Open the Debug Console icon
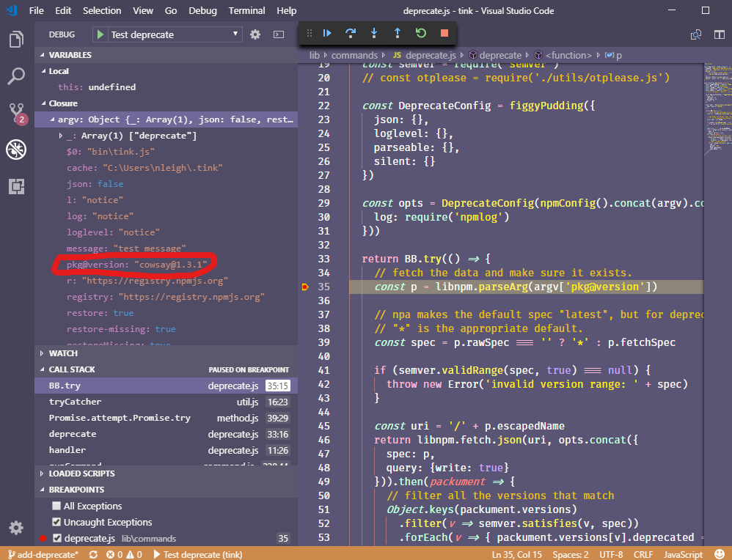The image size is (732, 560). (x=279, y=34)
